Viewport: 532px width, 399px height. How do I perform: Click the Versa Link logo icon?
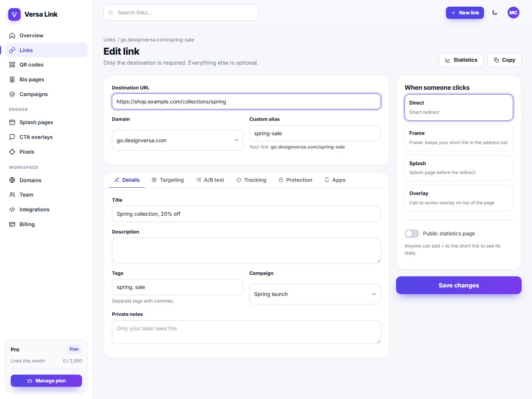pos(14,14)
